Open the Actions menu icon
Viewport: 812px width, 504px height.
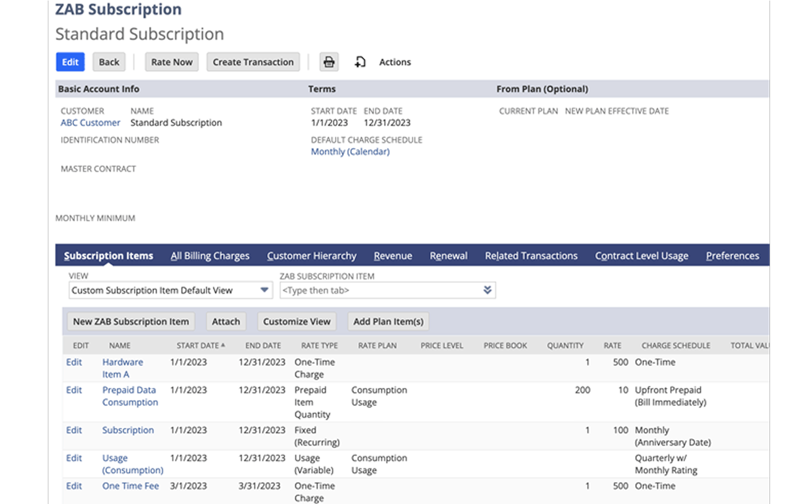point(360,62)
